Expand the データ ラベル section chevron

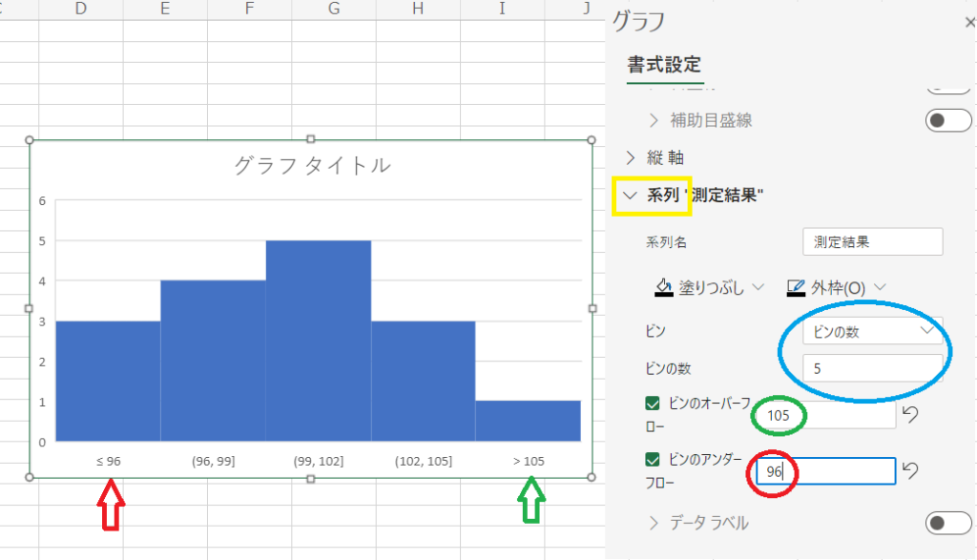(654, 523)
